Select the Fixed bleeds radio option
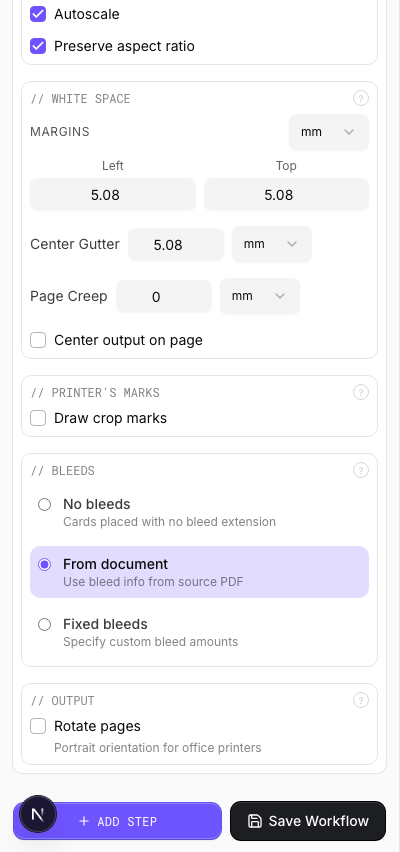This screenshot has width=400, height=852. (x=45, y=624)
